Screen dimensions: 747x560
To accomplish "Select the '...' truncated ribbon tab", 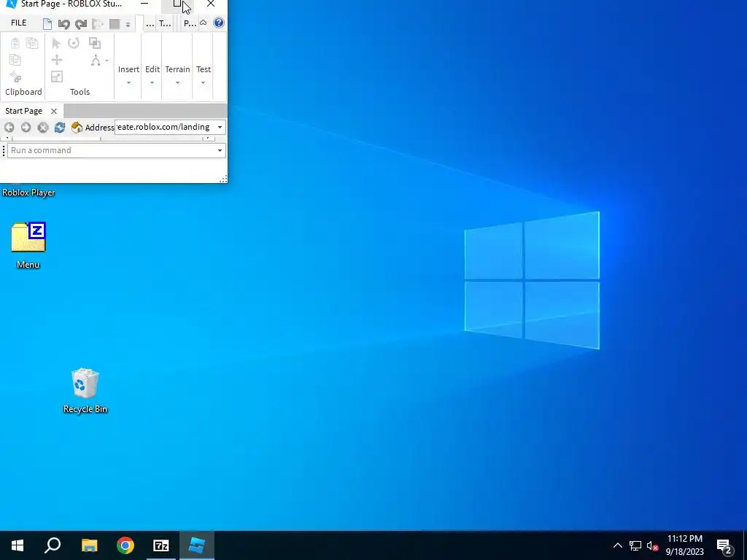I will [150, 23].
